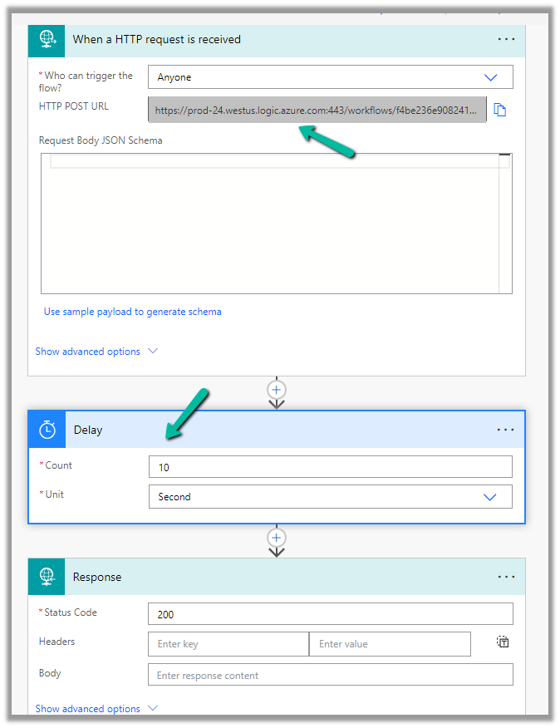Insert a new step above Response

coord(277,538)
